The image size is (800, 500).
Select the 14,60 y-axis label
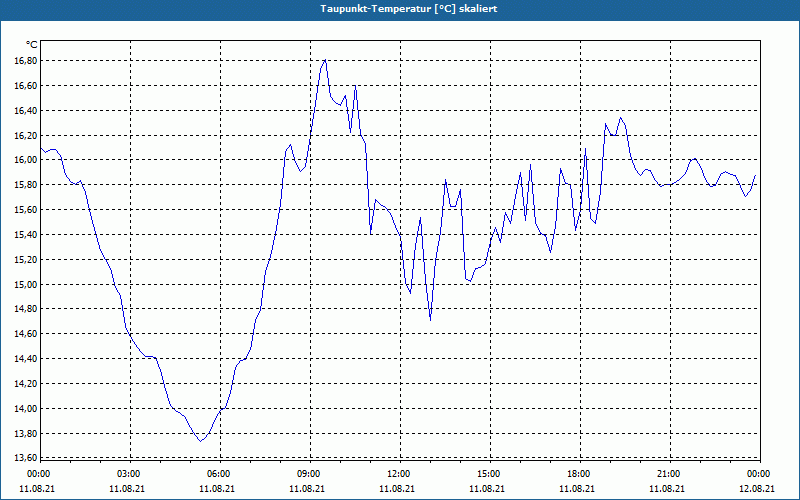click(x=26, y=334)
